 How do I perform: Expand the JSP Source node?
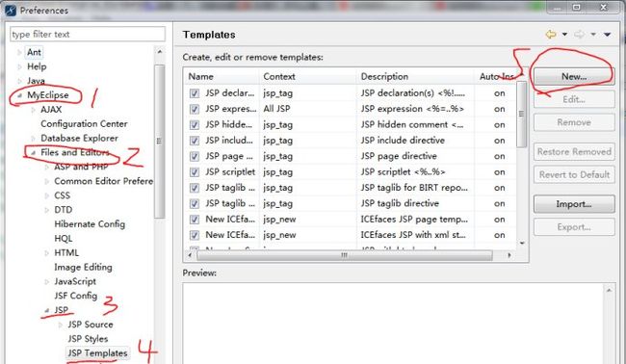coord(61,325)
